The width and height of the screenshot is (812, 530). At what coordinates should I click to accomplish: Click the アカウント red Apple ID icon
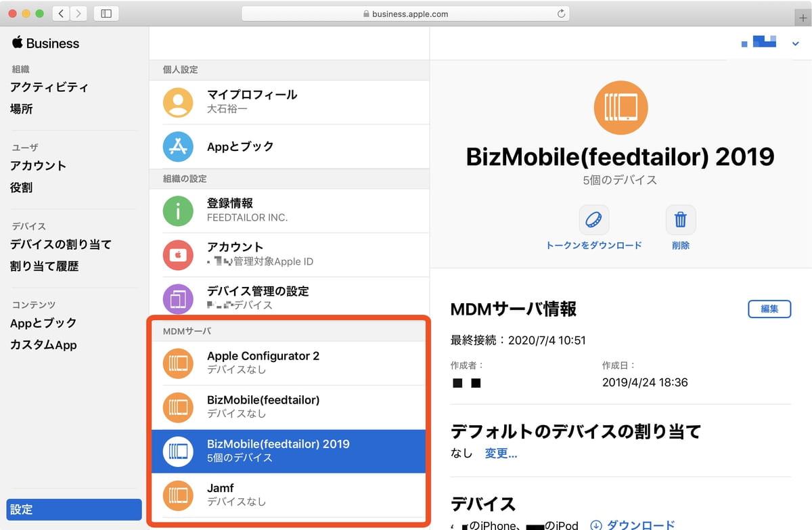[x=178, y=255]
